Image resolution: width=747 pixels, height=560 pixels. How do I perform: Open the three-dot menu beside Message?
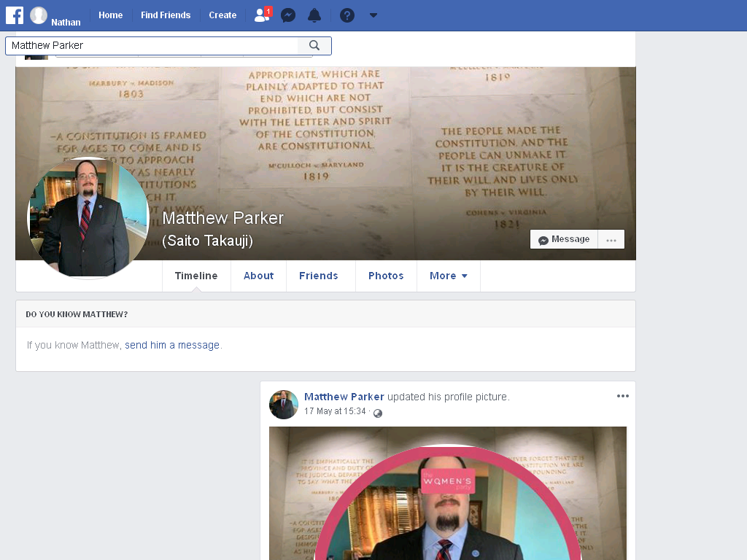pyautogui.click(x=611, y=239)
